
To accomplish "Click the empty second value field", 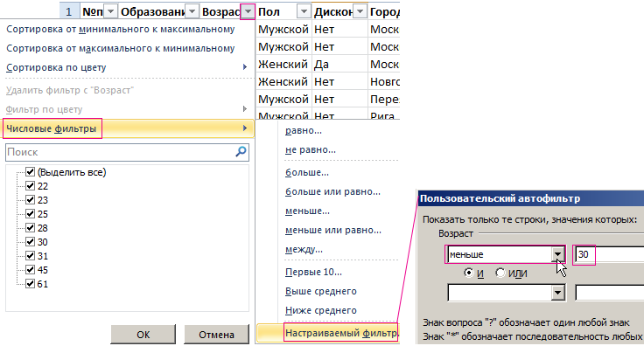I will pos(610,293).
